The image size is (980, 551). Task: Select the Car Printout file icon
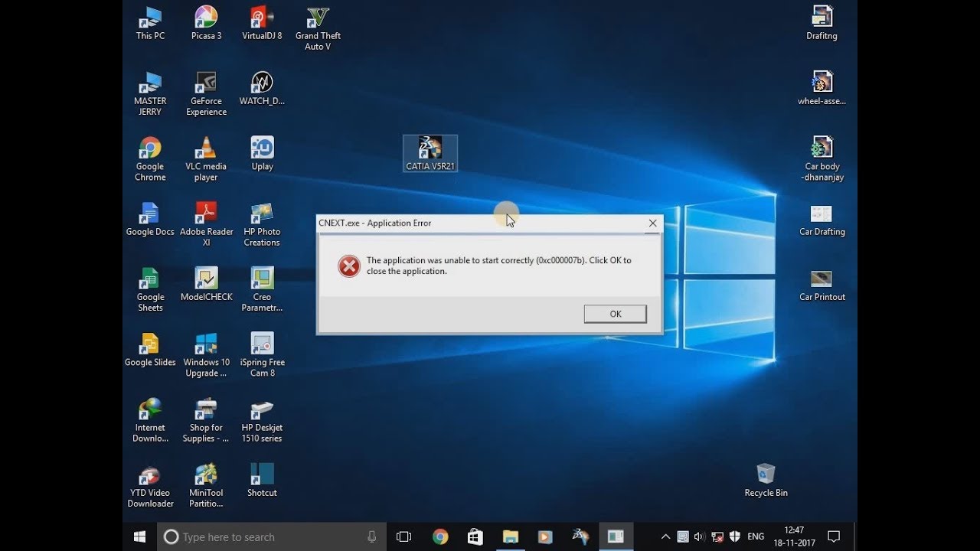822,285
